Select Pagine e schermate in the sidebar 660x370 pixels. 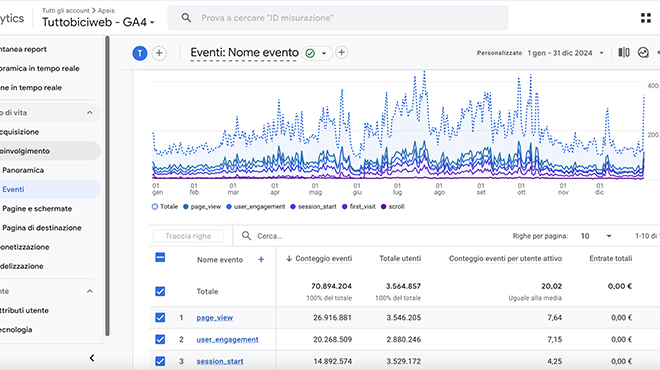(37, 209)
